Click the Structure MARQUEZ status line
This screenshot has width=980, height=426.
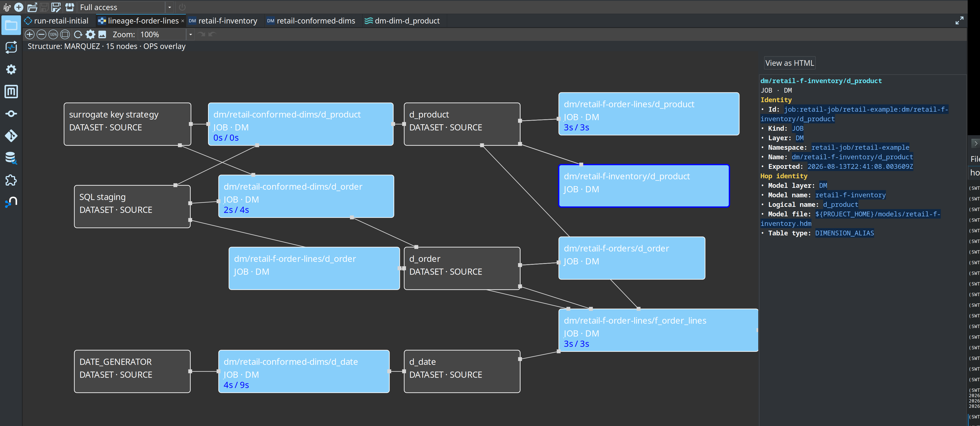coord(106,46)
